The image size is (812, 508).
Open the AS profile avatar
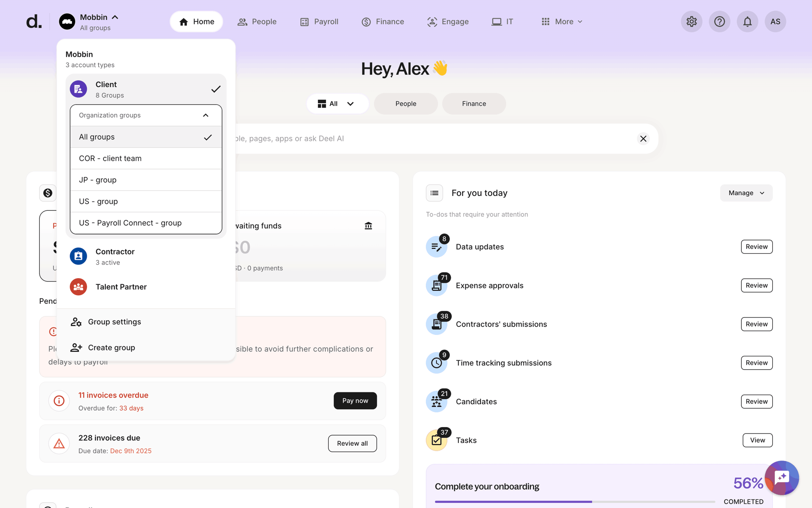775,22
